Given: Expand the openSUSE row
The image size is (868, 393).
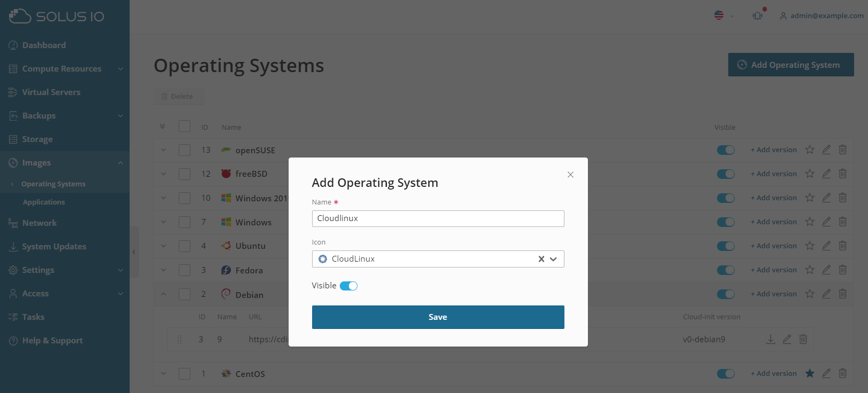Looking at the screenshot, I should pos(163,150).
